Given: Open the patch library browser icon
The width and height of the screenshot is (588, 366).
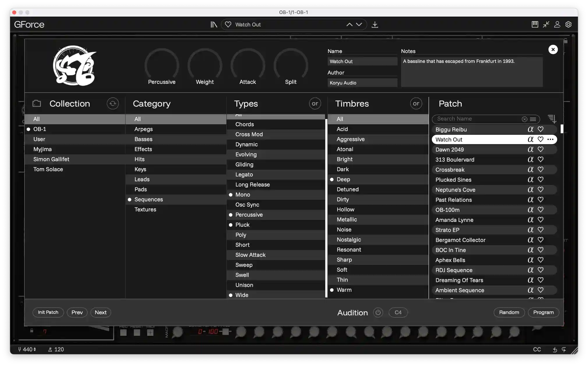Looking at the screenshot, I should click(x=214, y=25).
